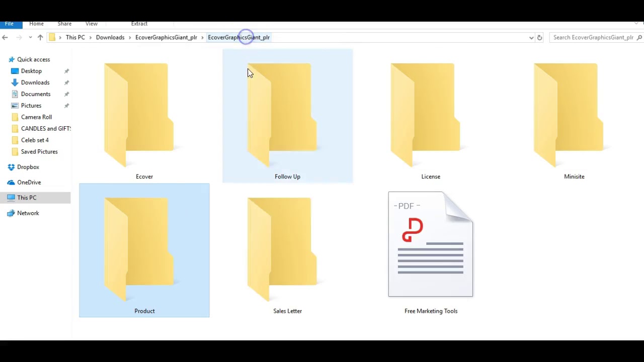Unpin Pictures using its pin icon
644x362 pixels.
pos(66,106)
